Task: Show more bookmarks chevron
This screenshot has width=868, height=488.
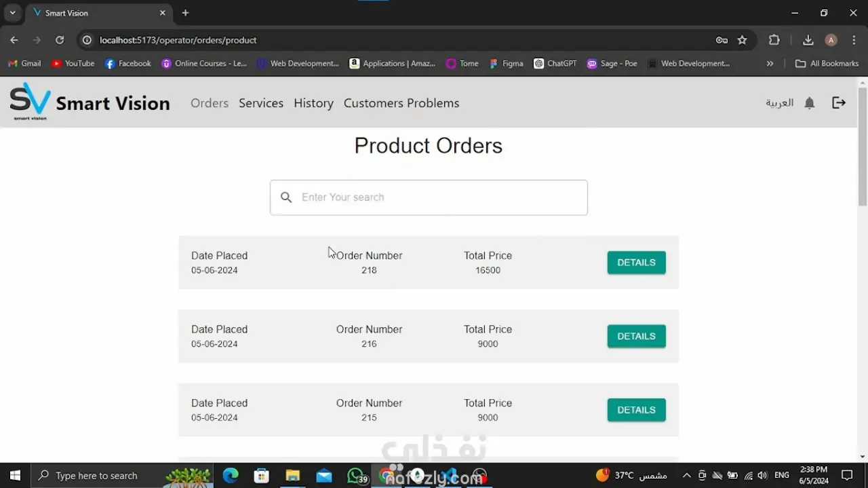Action: (770, 63)
